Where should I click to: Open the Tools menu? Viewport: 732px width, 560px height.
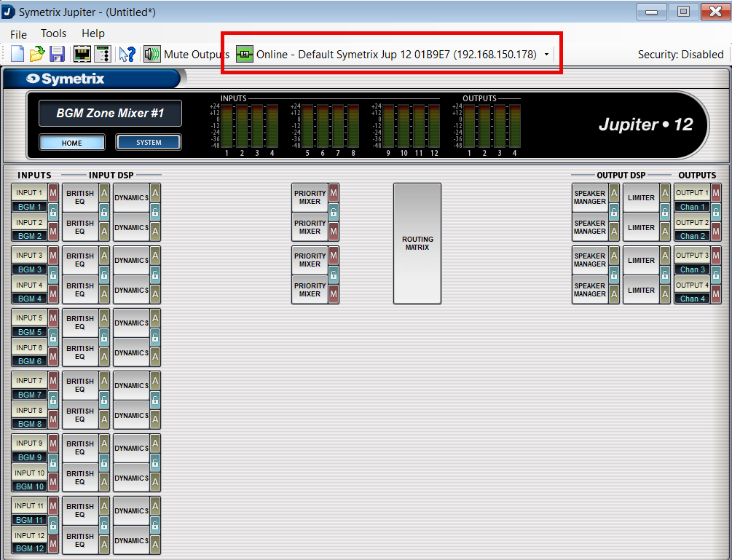click(53, 33)
